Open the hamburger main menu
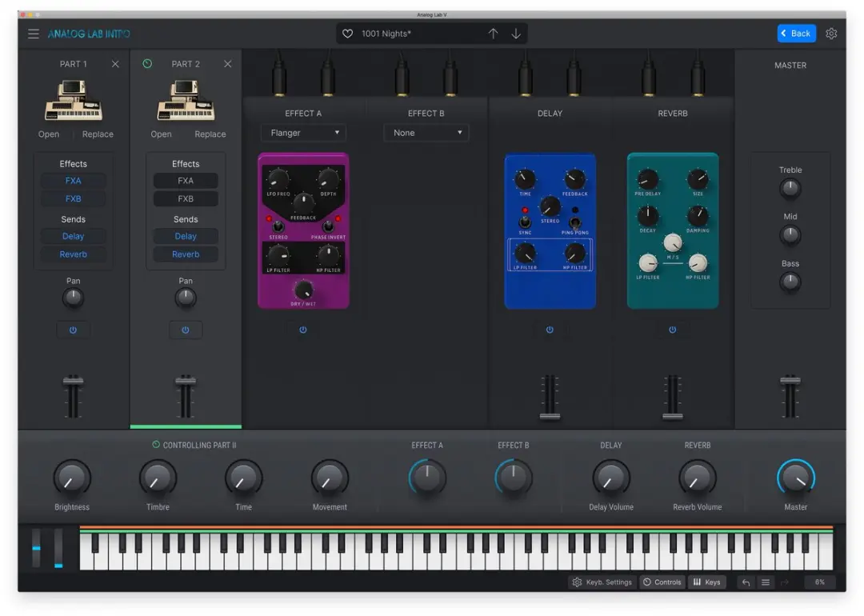This screenshot has width=864, height=616. (x=34, y=34)
